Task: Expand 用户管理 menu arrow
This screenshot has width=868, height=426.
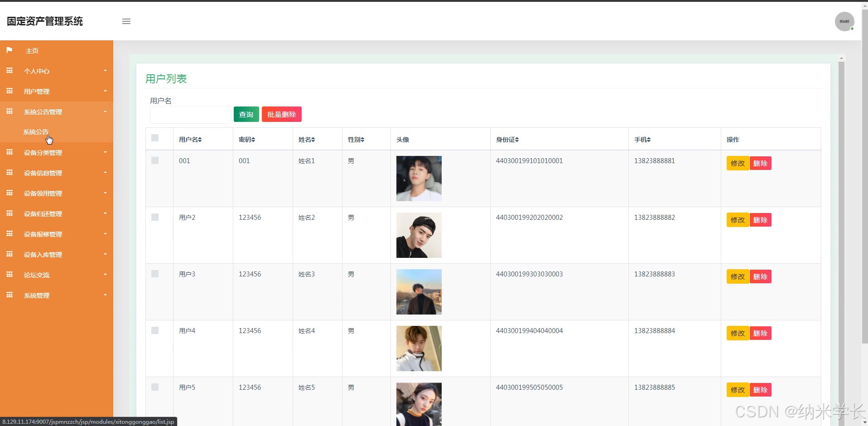Action: (105, 91)
